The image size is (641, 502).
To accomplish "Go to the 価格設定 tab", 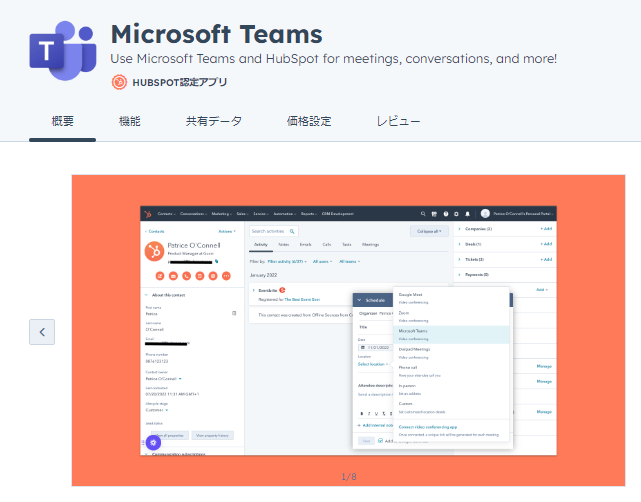I will click(309, 121).
